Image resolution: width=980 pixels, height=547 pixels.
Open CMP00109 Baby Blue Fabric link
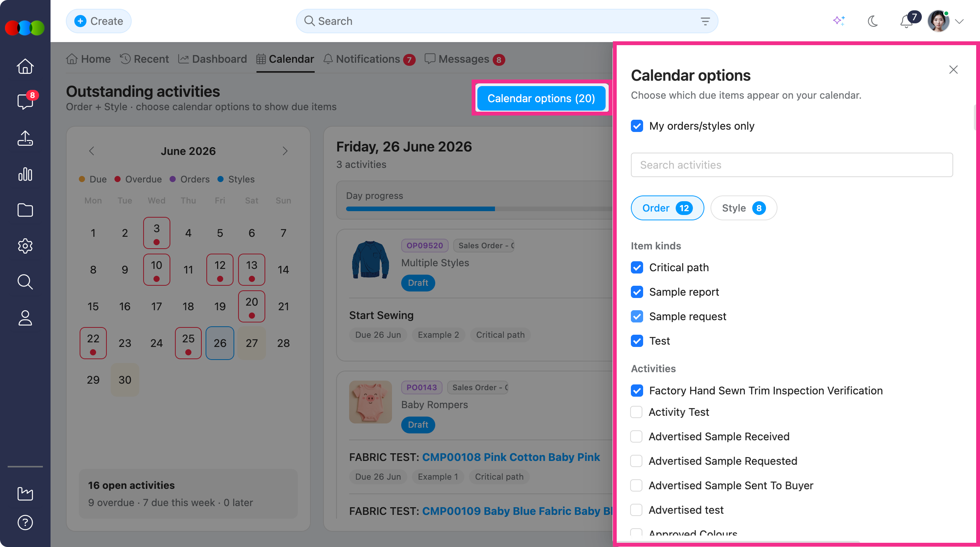pos(517,511)
